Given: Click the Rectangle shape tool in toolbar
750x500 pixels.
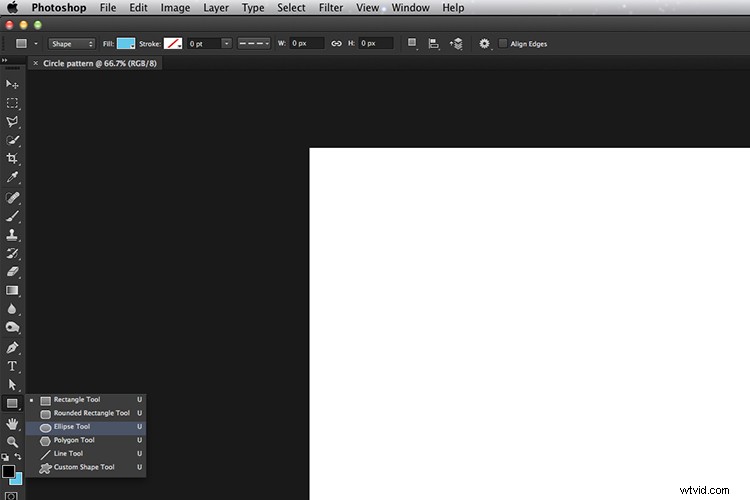Looking at the screenshot, I should pyautogui.click(x=12, y=403).
